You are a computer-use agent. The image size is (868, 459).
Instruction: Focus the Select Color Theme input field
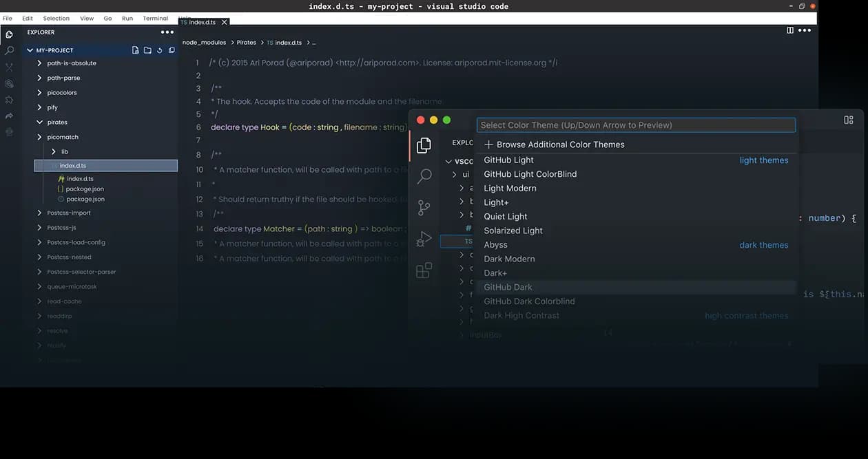pyautogui.click(x=636, y=125)
